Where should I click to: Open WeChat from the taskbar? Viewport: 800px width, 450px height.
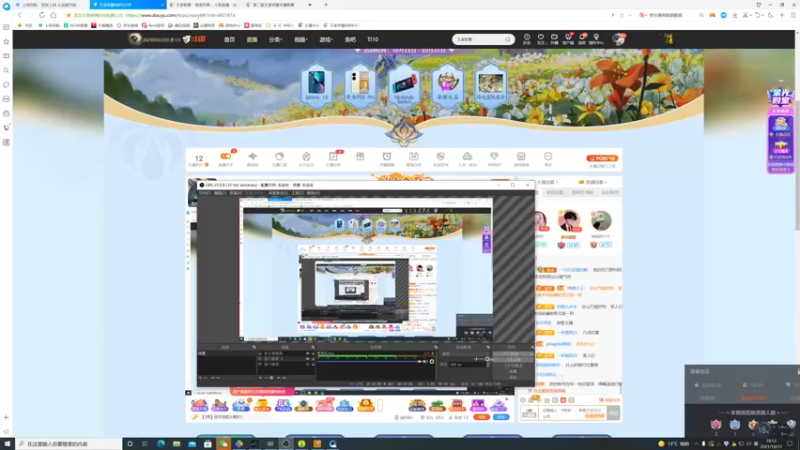pos(223,444)
